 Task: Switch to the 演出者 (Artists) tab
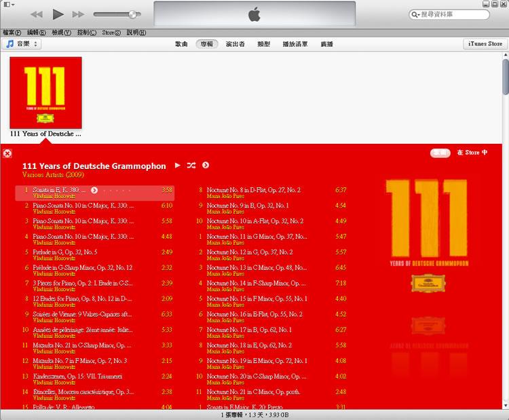point(235,44)
